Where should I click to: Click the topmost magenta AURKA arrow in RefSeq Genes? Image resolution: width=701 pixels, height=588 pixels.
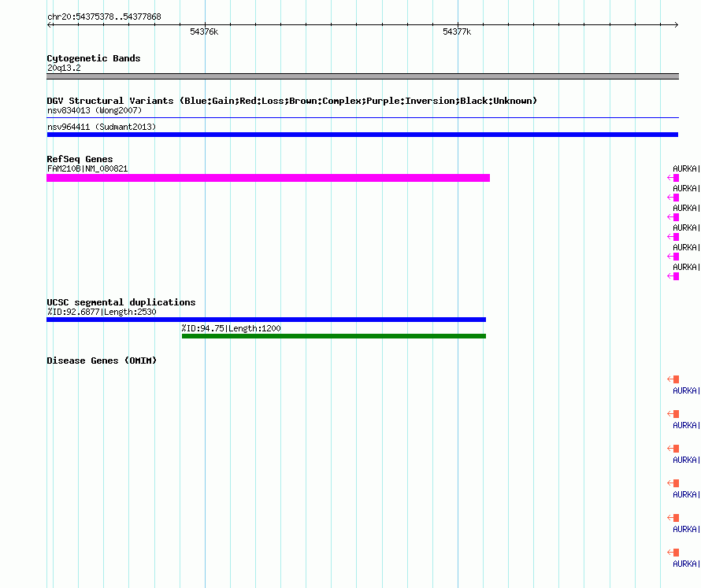(673, 178)
